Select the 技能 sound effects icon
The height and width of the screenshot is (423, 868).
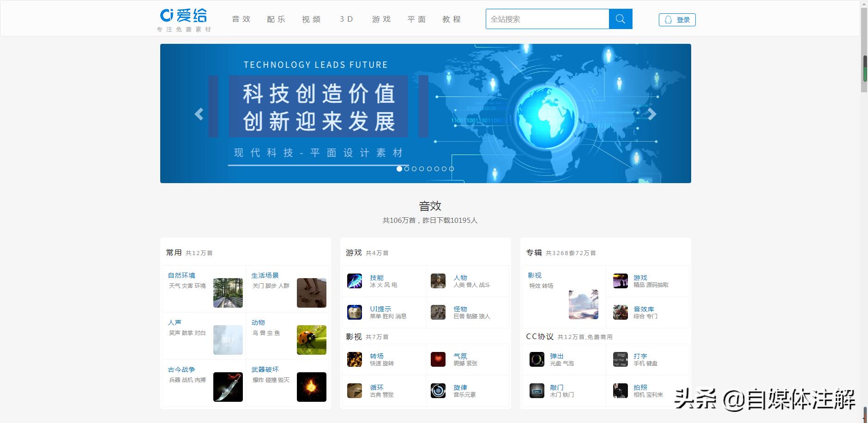coord(355,281)
